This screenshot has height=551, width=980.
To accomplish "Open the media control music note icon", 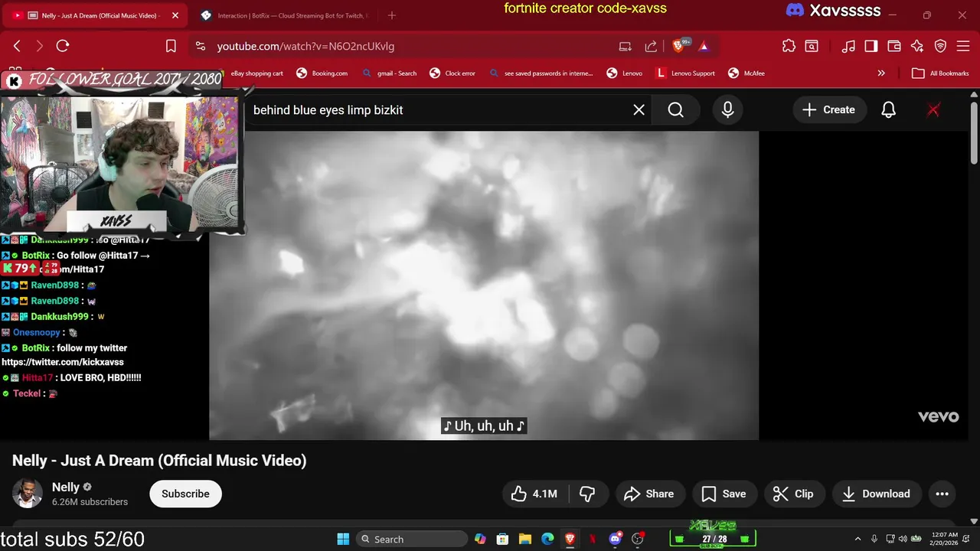I will point(848,46).
